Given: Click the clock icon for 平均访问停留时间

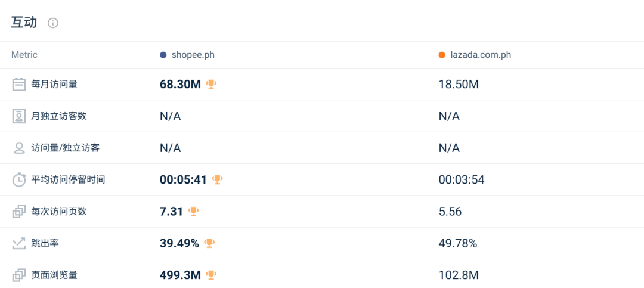Looking at the screenshot, I should click(x=19, y=179).
